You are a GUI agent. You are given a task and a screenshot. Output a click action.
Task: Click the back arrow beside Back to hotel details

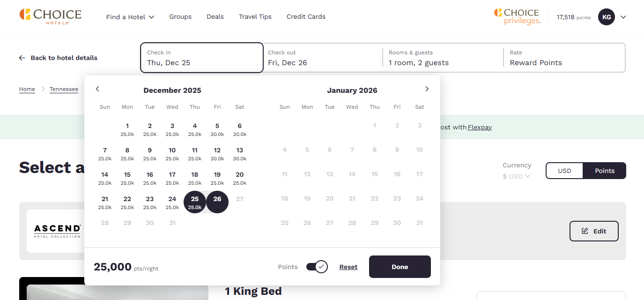point(22,58)
